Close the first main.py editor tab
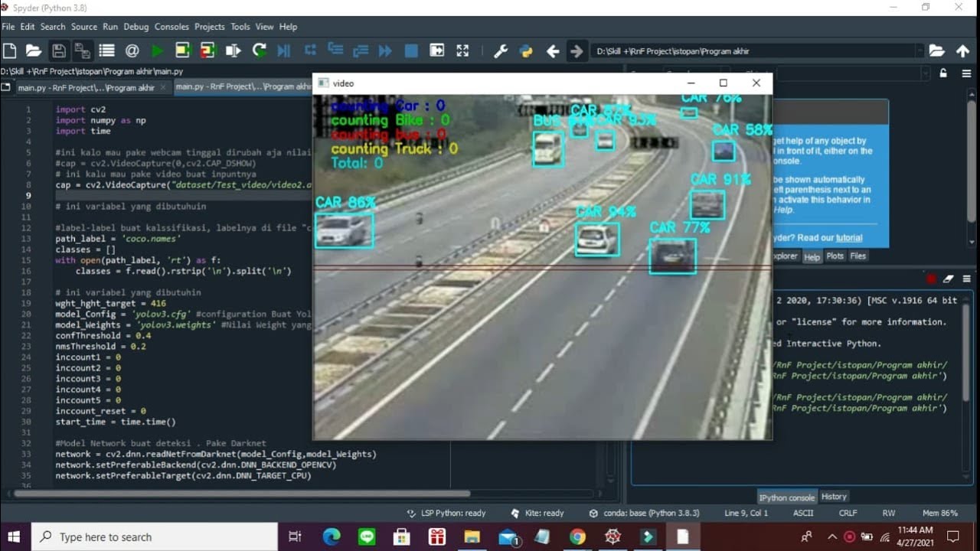The height and width of the screenshot is (551, 980). [x=163, y=87]
